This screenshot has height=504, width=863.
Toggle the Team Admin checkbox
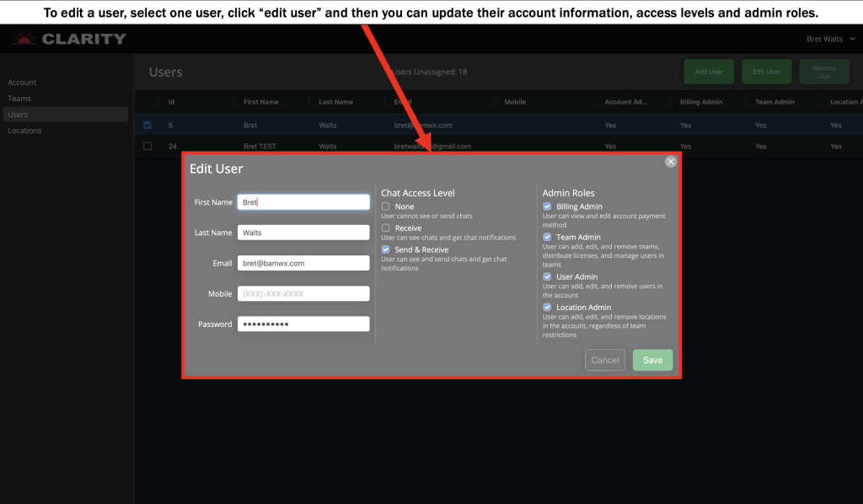547,237
